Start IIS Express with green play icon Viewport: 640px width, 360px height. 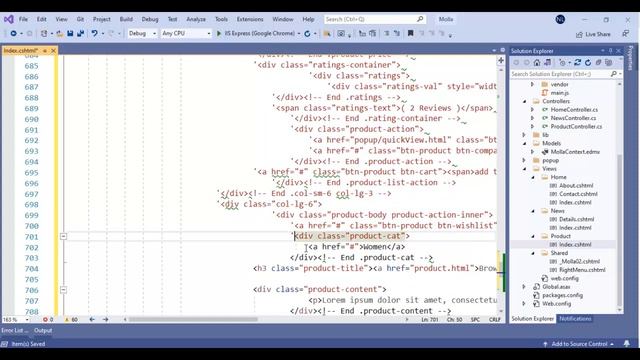pyautogui.click(x=219, y=33)
